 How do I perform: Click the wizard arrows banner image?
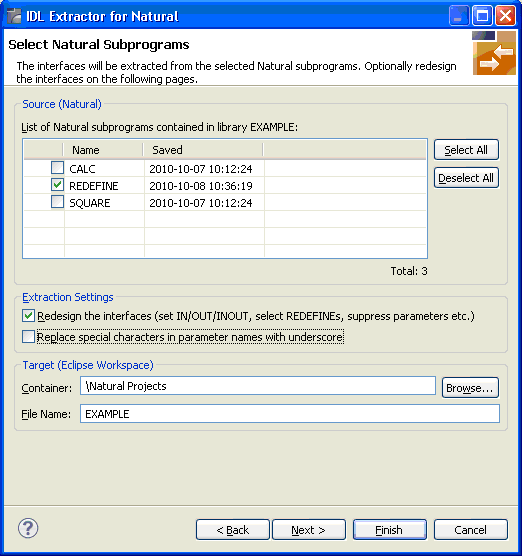tap(494, 53)
